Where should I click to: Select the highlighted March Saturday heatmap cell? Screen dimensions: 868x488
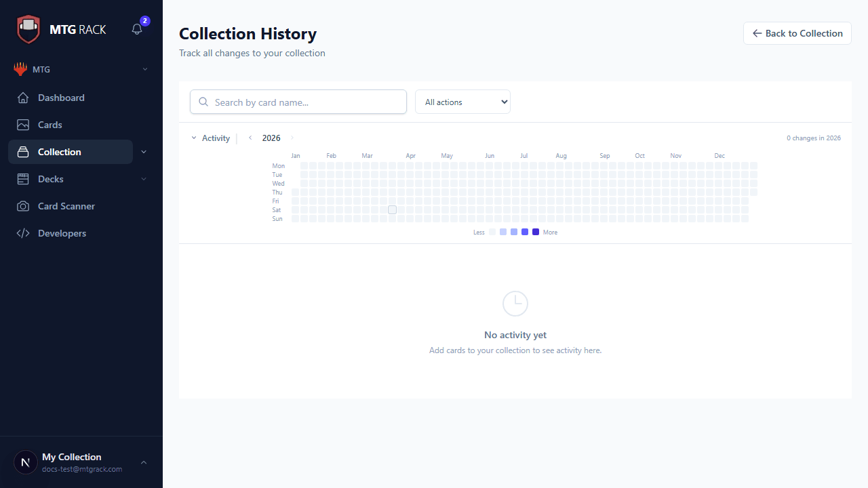point(392,209)
